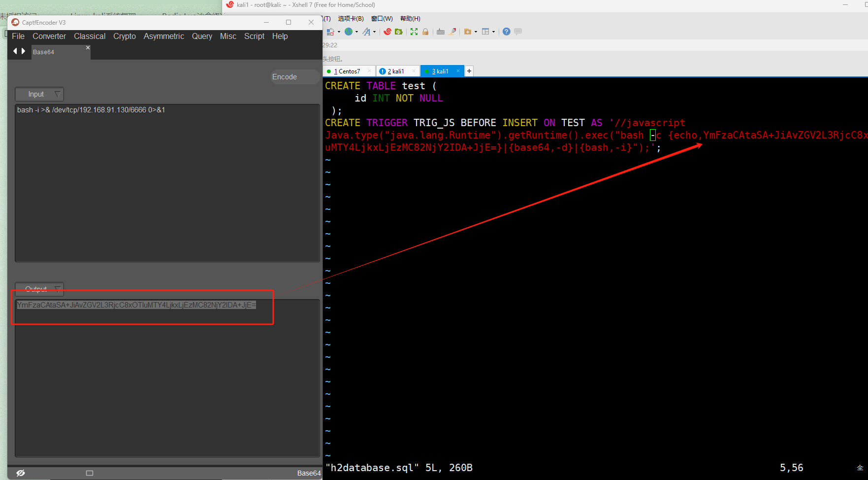Open the Script menu
This screenshot has height=480, width=868.
click(254, 36)
